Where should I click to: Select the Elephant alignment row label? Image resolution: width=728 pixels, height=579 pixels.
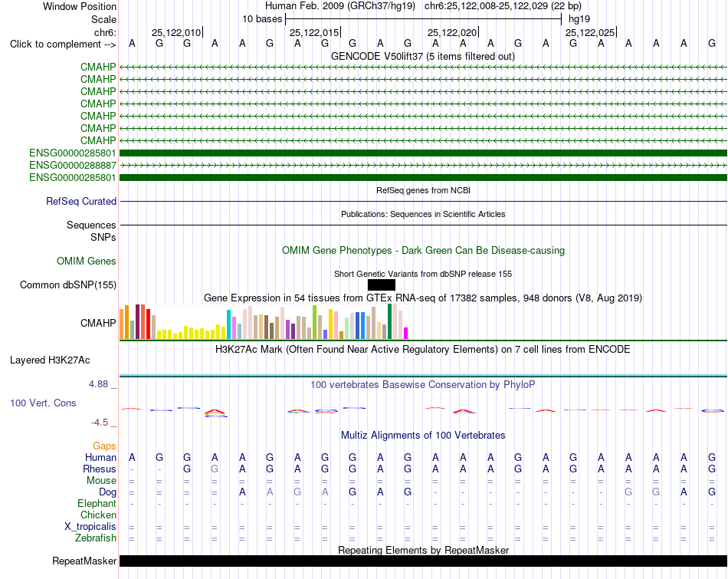coord(97,503)
